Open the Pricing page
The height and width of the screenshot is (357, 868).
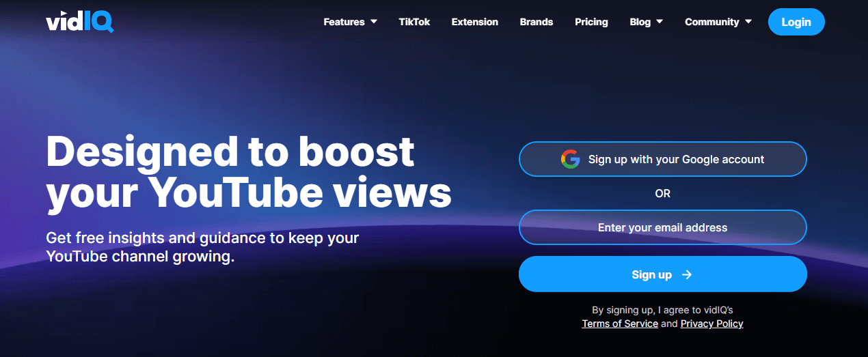click(x=591, y=22)
